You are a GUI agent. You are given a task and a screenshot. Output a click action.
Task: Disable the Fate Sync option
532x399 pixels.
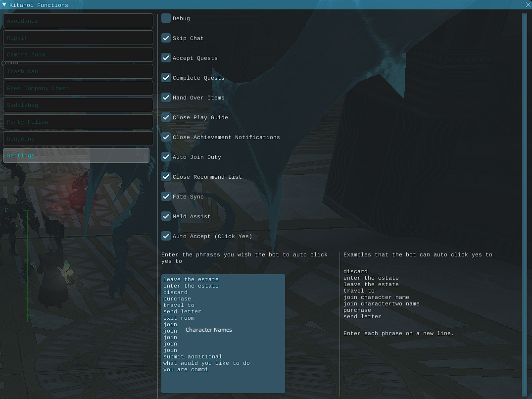[x=166, y=197]
